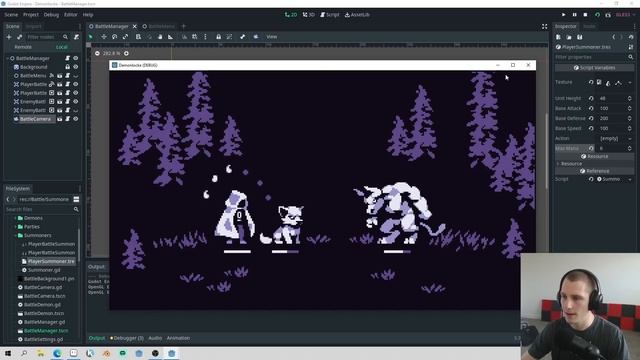Open snapping options three-dot menu
Viewport: 640px width, 360px height.
point(205,37)
